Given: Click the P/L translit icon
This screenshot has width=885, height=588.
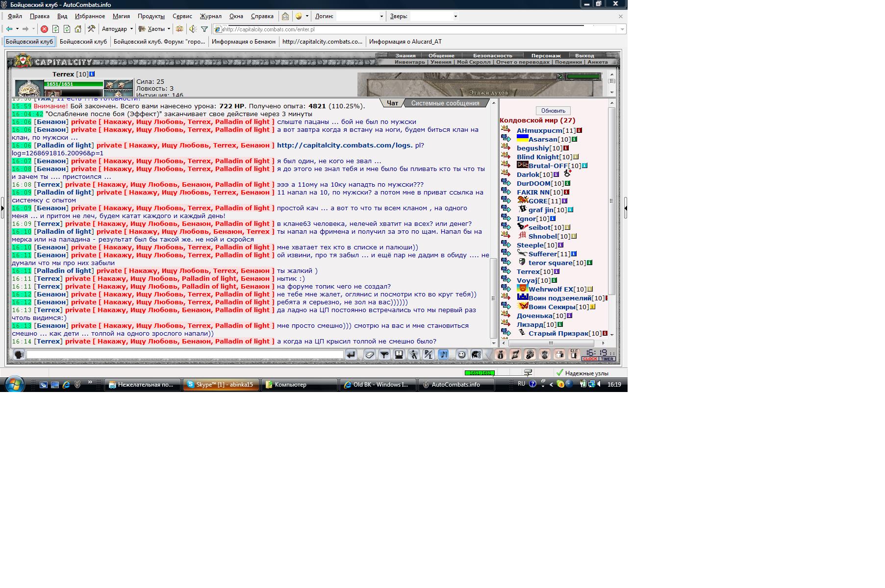Looking at the screenshot, I should tap(429, 355).
